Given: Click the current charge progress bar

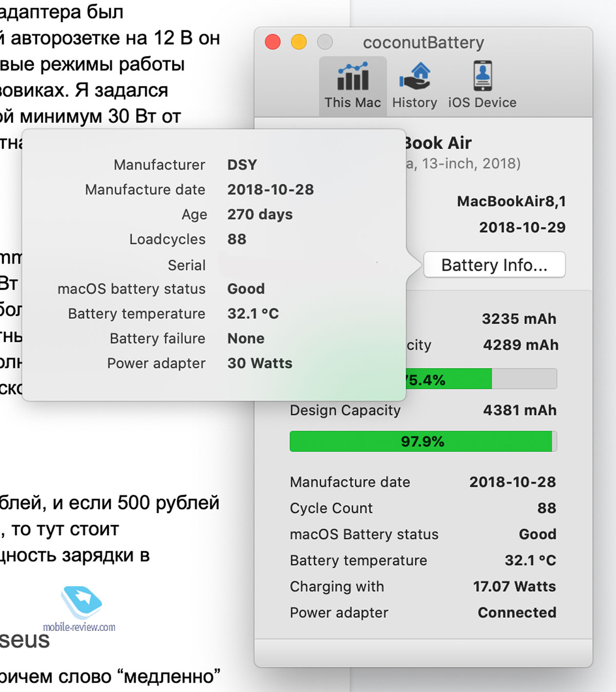Looking at the screenshot, I should (x=481, y=379).
